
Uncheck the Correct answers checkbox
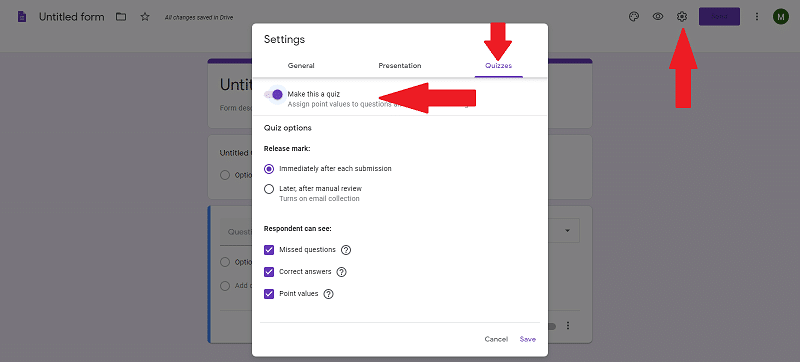269,272
